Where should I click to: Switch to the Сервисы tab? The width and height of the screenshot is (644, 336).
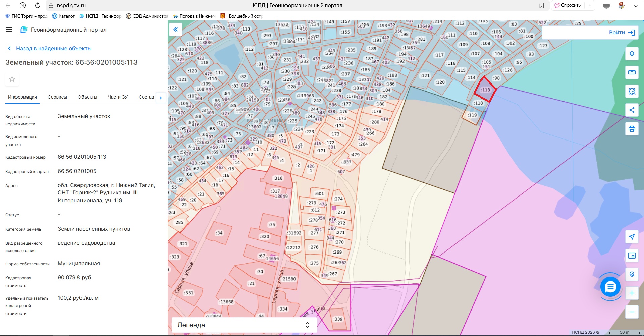tap(57, 97)
